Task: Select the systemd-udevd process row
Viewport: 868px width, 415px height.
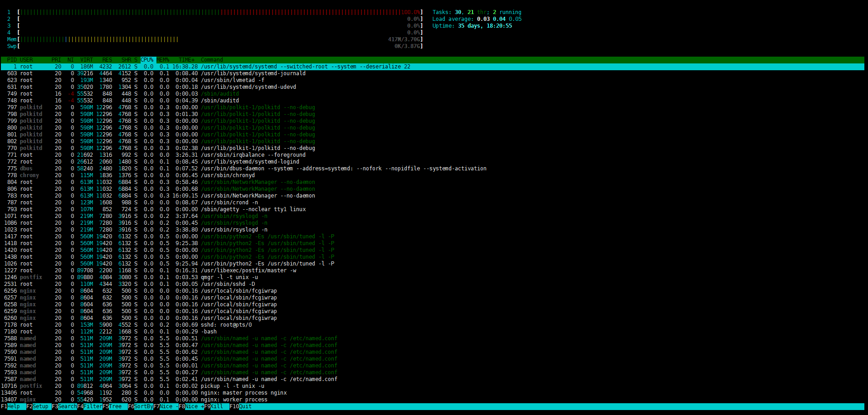Action: 433,87
